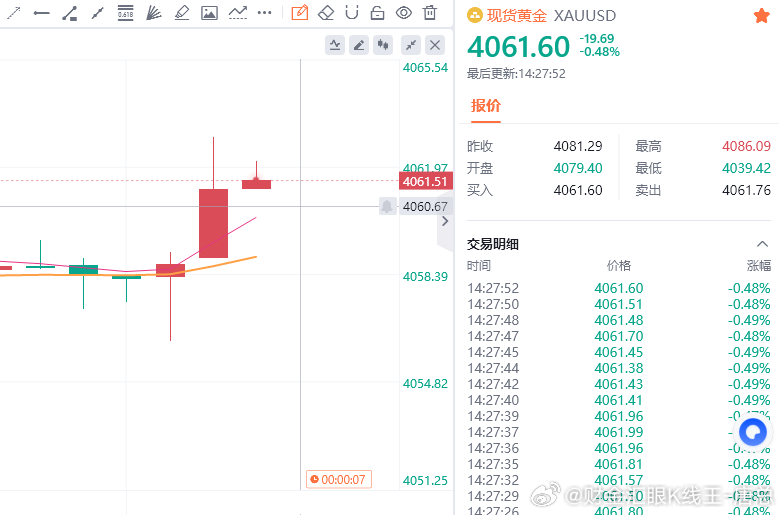Open the blue chat support bubble
Image resolution: width=783 pixels, height=515 pixels.
(753, 432)
